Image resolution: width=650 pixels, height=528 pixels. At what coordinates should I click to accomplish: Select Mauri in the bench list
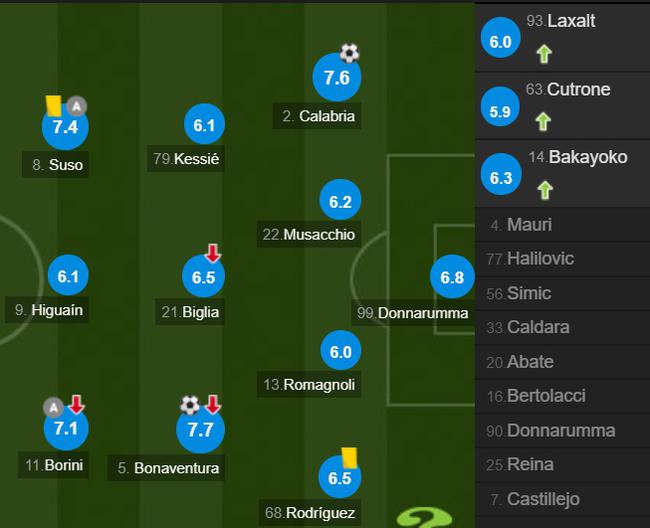563,225
